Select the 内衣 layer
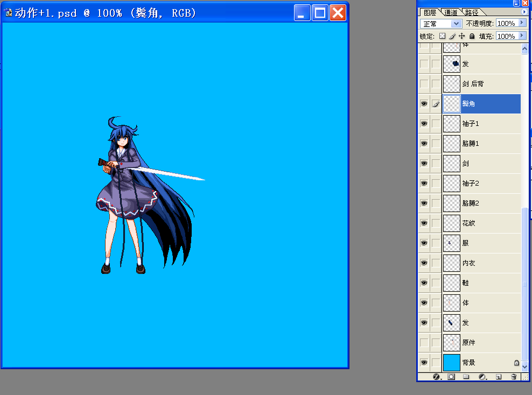 click(x=482, y=263)
